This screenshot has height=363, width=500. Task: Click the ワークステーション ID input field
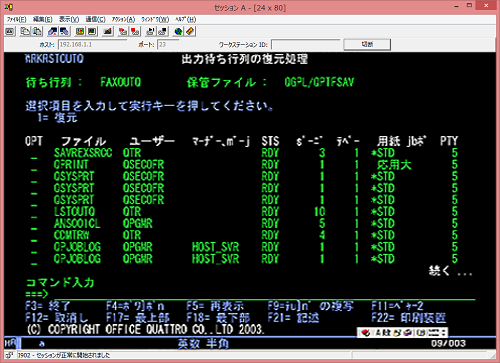[x=306, y=45]
